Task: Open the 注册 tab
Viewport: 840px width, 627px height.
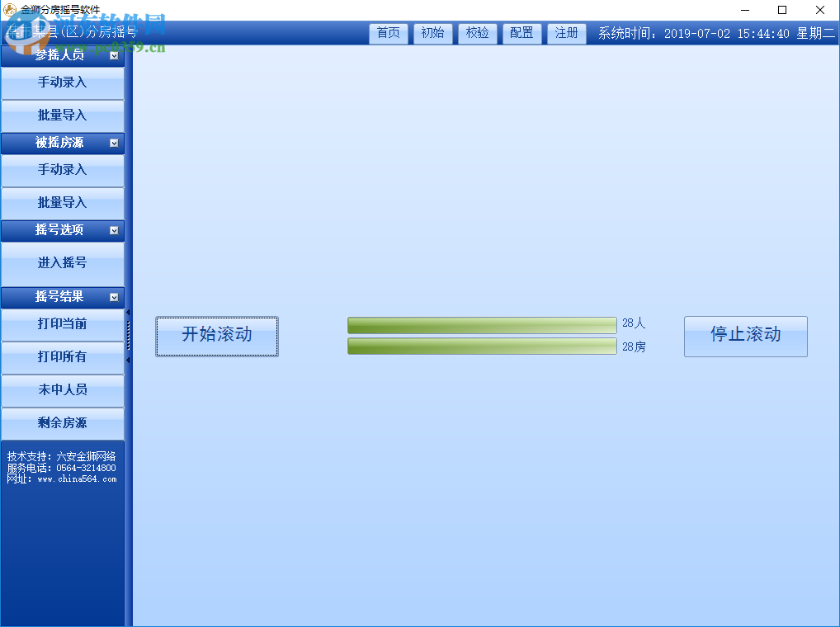Action: tap(566, 33)
